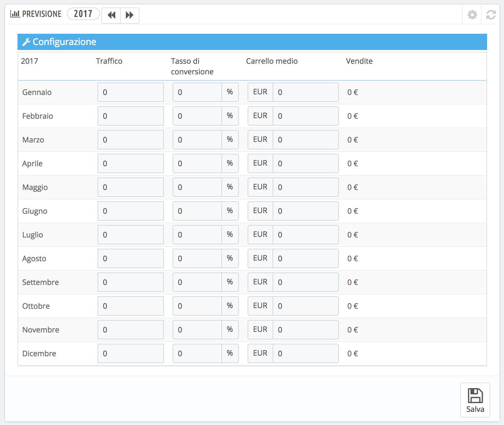Click Agosto conversion rate input

197,258
